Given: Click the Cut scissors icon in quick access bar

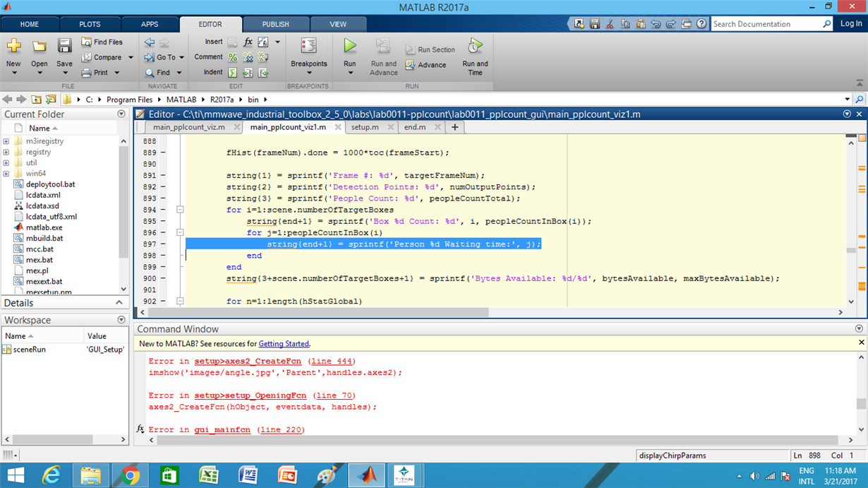Looking at the screenshot, I should point(610,24).
